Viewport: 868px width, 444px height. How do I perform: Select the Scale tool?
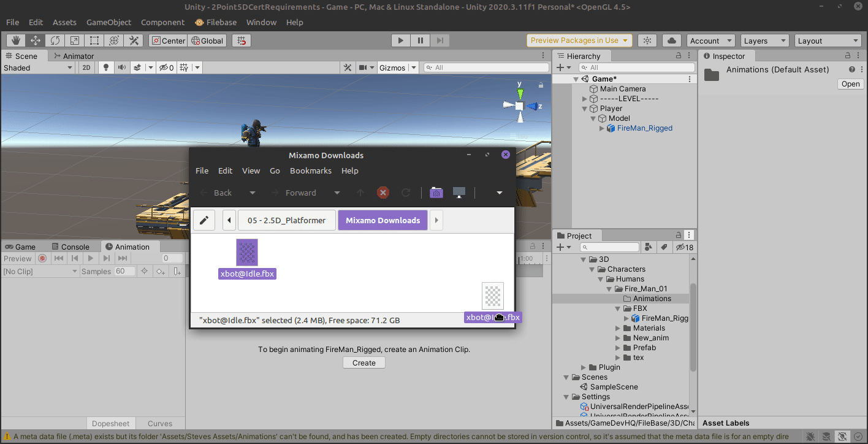75,40
